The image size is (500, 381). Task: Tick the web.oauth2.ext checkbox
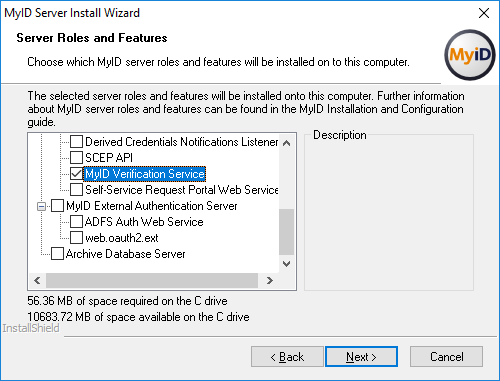point(76,238)
